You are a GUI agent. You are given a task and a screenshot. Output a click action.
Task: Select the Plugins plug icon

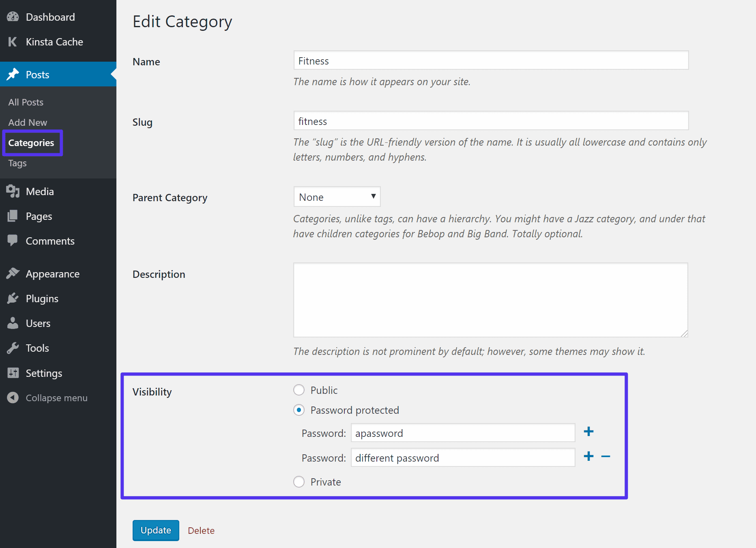coord(13,298)
